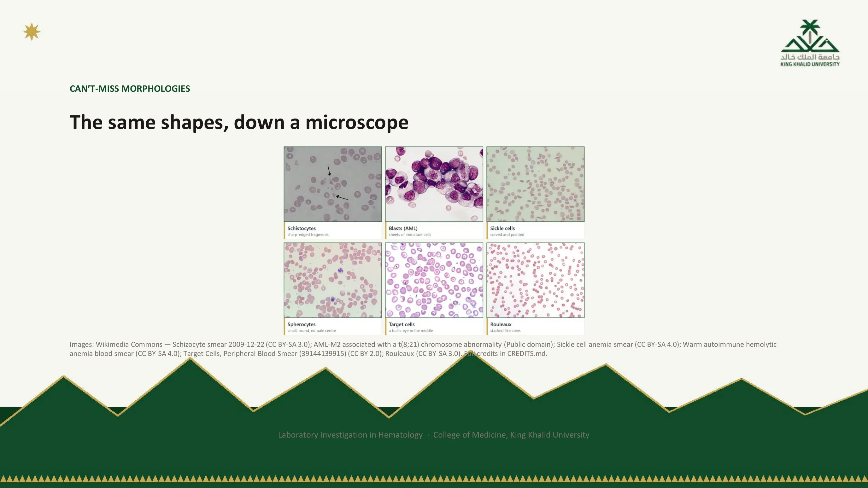This screenshot has height=488, width=868.
Task: Select the Rouleaux smear image
Action: (536, 280)
